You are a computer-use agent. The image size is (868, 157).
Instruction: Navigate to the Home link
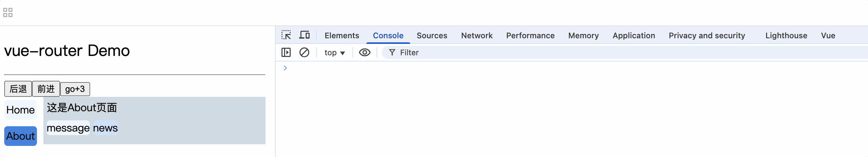tap(21, 110)
